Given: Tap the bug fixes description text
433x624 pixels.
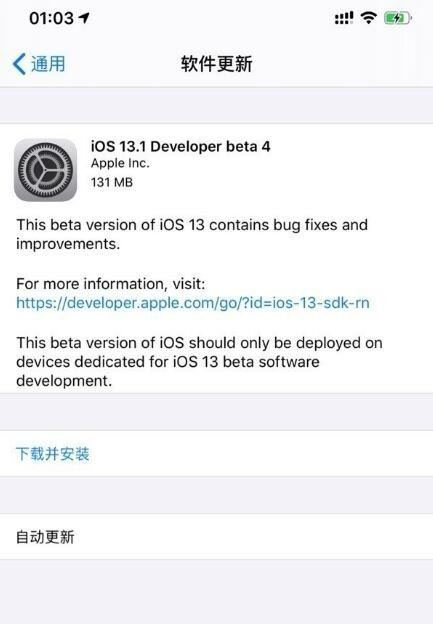Looking at the screenshot, I should [x=192, y=234].
